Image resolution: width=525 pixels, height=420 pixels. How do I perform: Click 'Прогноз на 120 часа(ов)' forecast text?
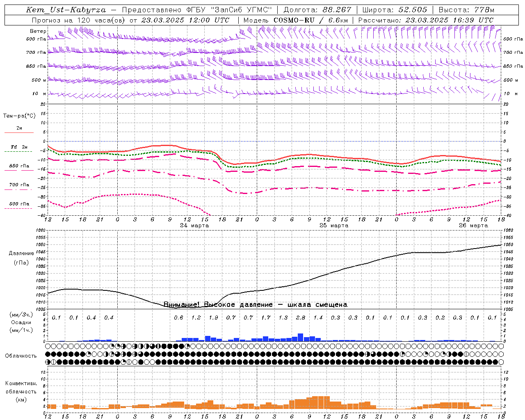pyautogui.click(x=79, y=20)
